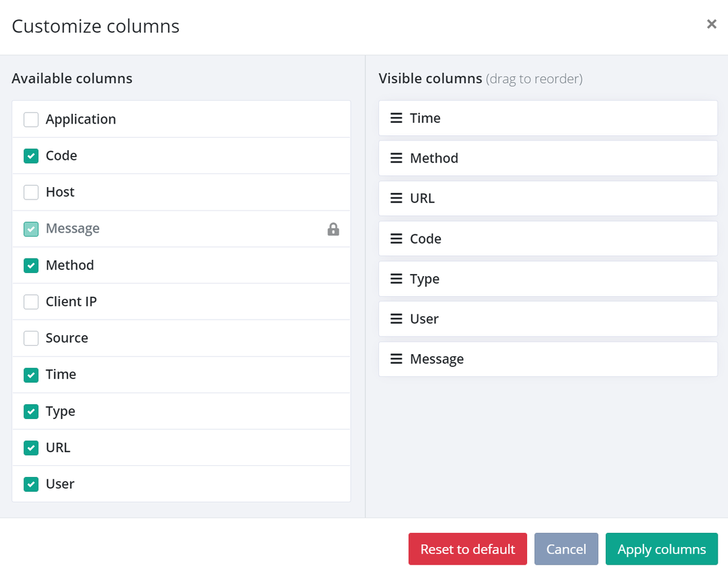Uncheck the Method column checkbox

click(x=31, y=266)
